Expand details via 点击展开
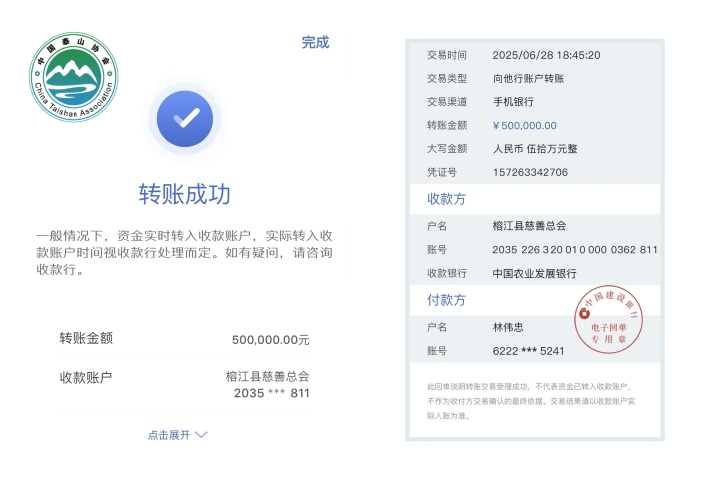 click(x=170, y=435)
